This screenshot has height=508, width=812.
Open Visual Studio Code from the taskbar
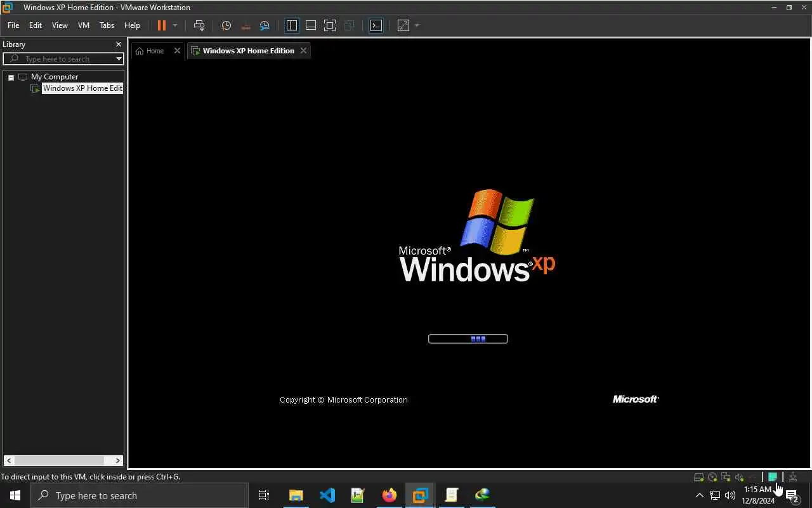pos(327,495)
